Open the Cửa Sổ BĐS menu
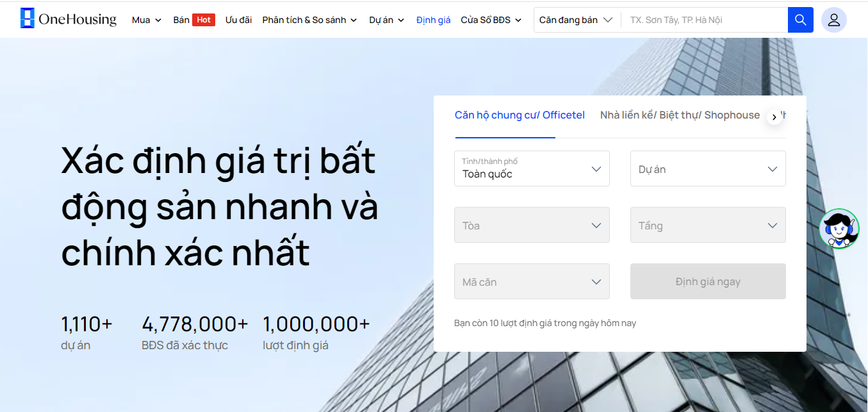Image resolution: width=868 pixels, height=412 pixels. pyautogui.click(x=491, y=20)
